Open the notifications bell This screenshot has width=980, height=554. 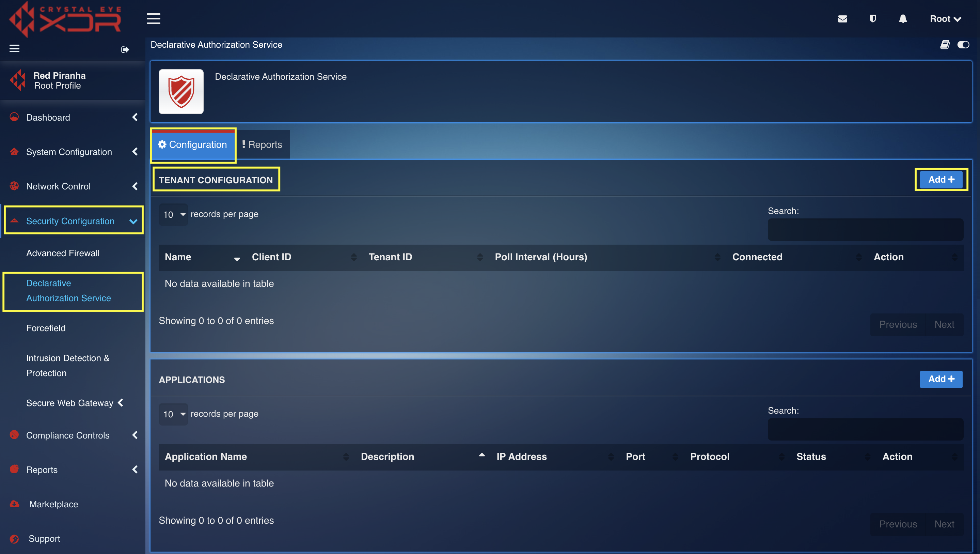(x=903, y=19)
